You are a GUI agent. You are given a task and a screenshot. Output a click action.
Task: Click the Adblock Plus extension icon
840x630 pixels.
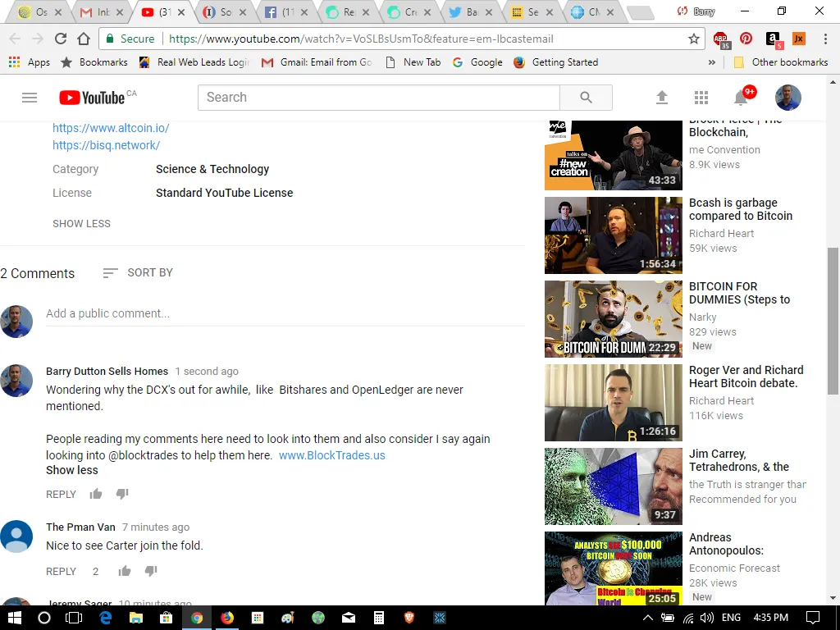[722, 39]
